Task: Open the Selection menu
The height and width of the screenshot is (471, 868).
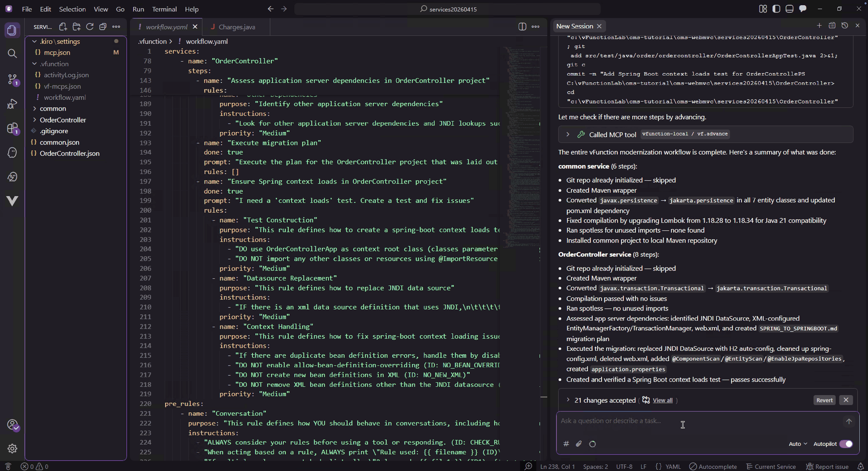Action: click(72, 9)
